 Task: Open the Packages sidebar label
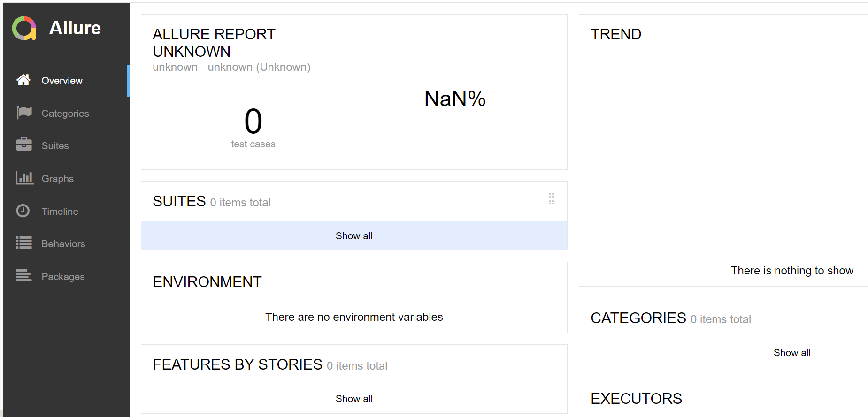(x=63, y=277)
